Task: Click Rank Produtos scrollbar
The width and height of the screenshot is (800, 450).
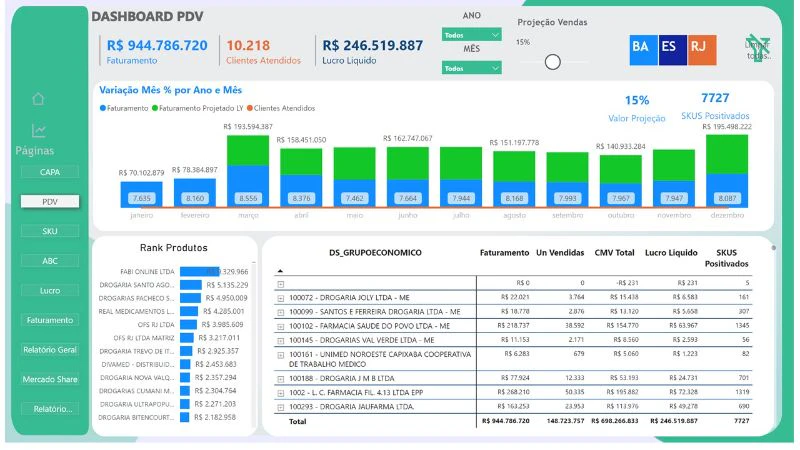Action: click(254, 344)
